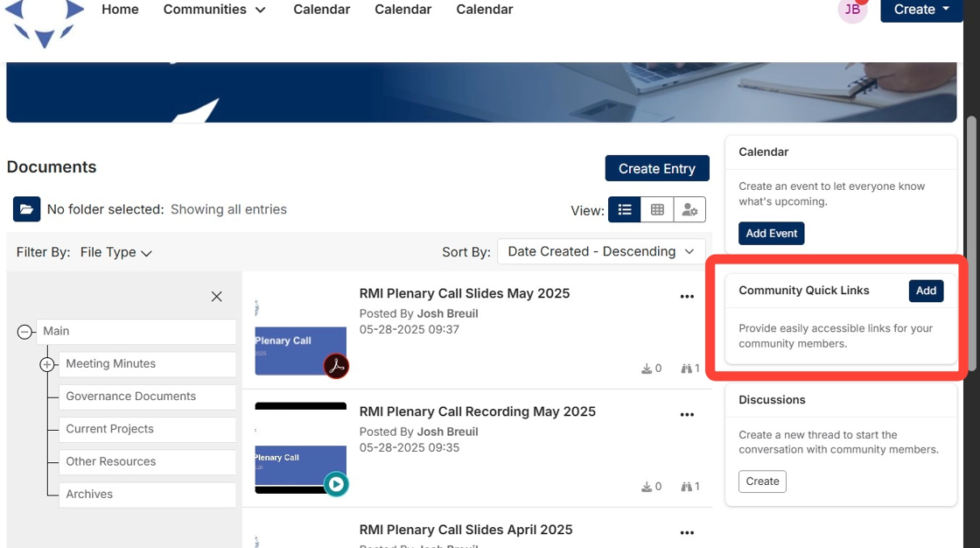This screenshot has height=548, width=980.
Task: Open options menu for RMI Plenary Call Slides May 2025
Action: point(687,297)
